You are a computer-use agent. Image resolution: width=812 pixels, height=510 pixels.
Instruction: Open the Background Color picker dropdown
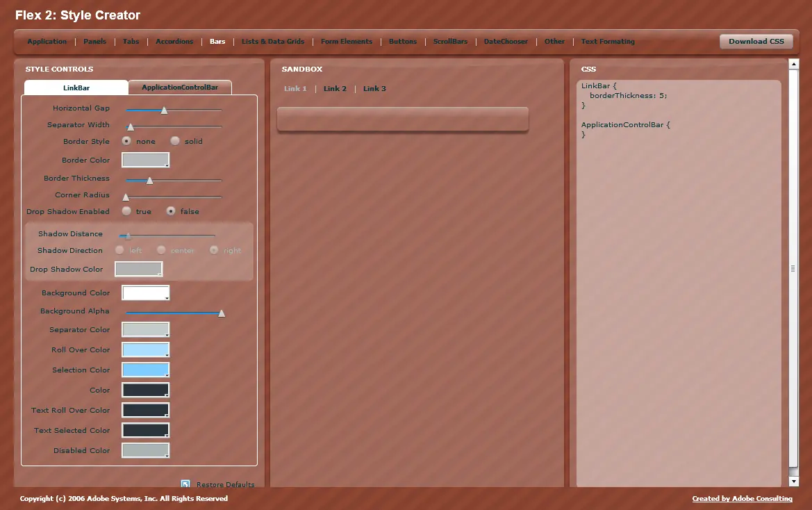145,293
